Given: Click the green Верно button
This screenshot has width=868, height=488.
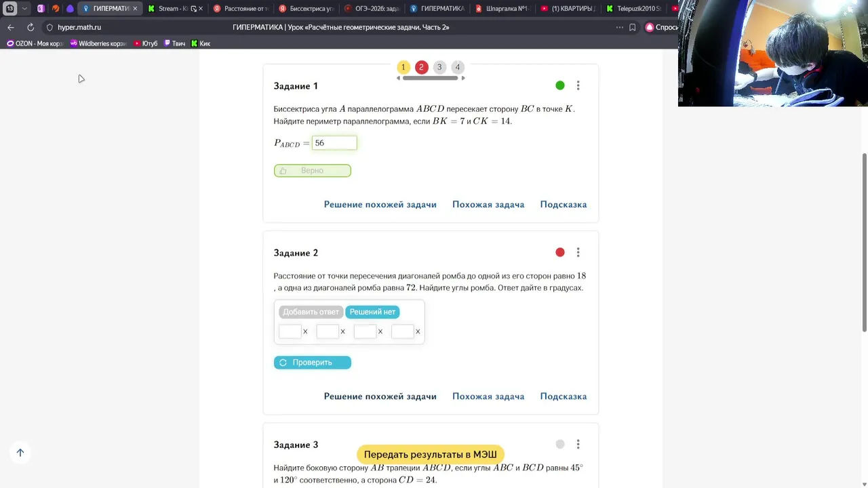Looking at the screenshot, I should (313, 171).
